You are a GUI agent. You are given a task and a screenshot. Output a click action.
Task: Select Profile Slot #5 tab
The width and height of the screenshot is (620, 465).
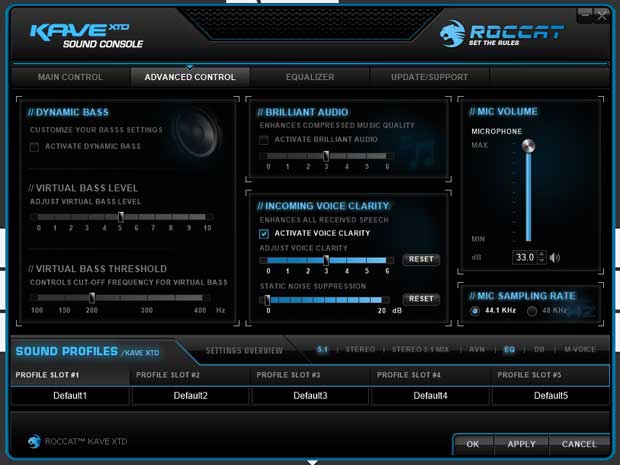point(551,375)
